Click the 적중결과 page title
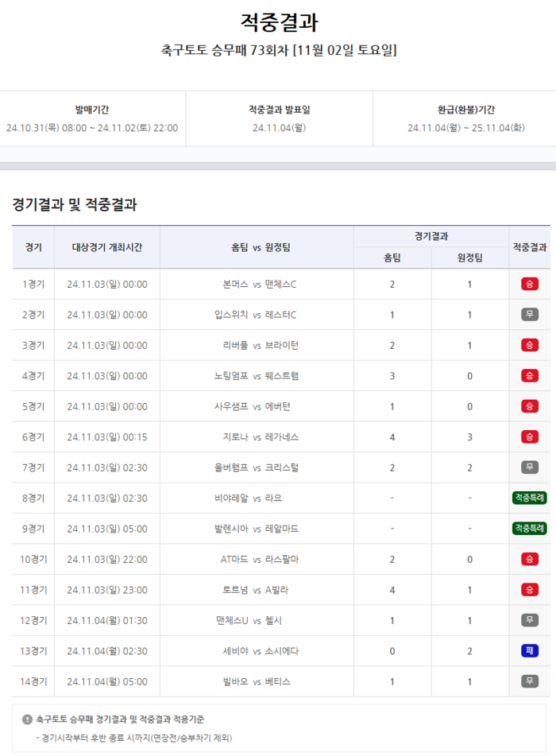 279,23
